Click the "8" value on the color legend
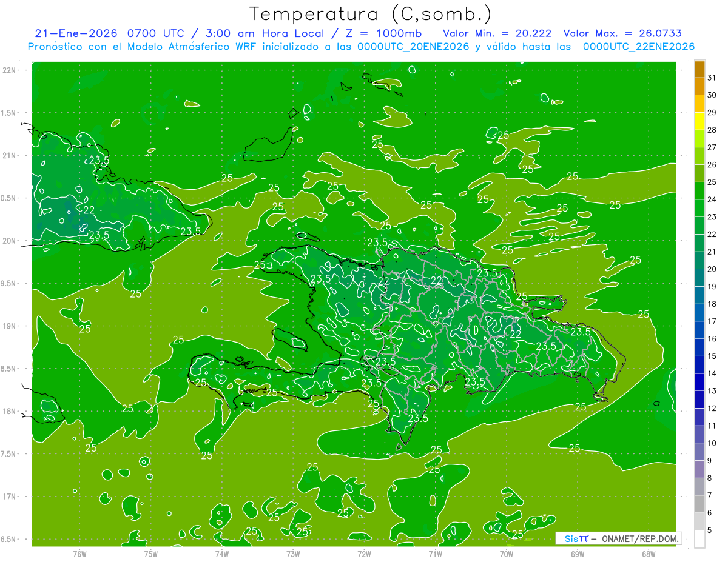The image size is (728, 562). point(709,478)
